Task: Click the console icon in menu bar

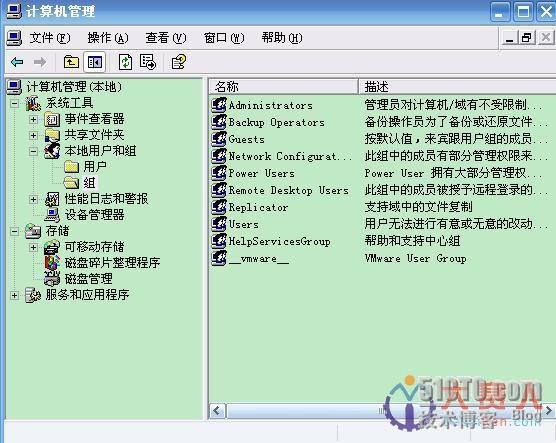Action: pyautogui.click(x=14, y=38)
